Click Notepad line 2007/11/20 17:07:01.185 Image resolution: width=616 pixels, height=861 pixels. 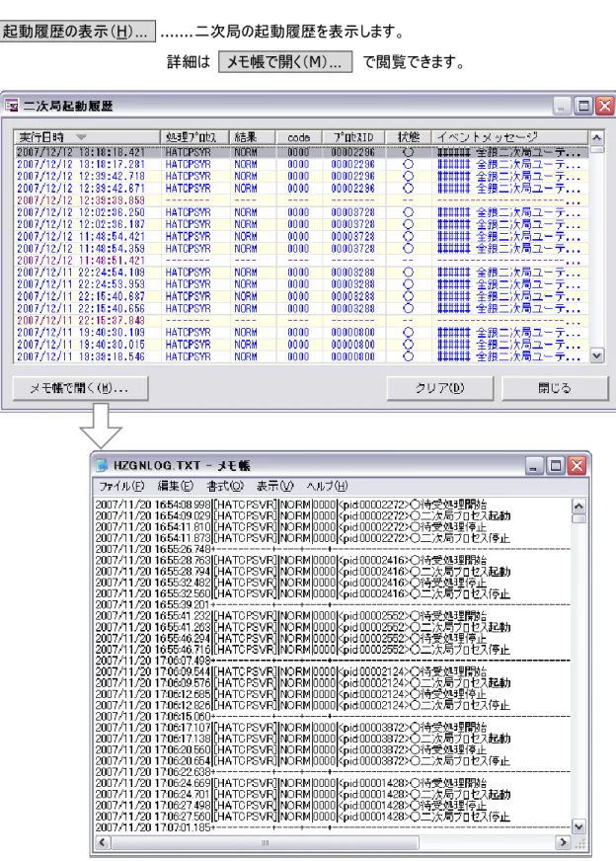[333, 827]
